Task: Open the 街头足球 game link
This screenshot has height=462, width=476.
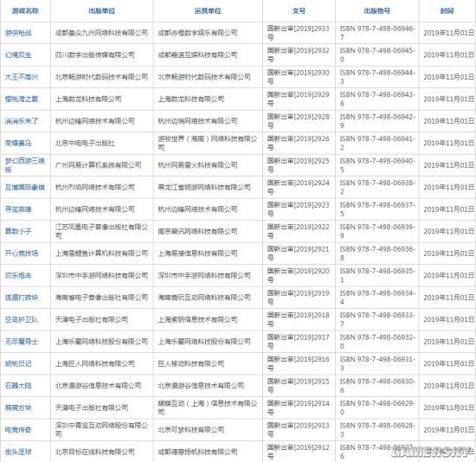Action: pos(18,452)
